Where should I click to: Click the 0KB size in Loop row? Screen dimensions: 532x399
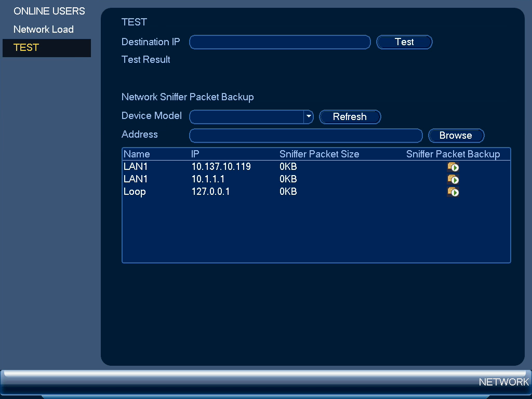coord(288,191)
